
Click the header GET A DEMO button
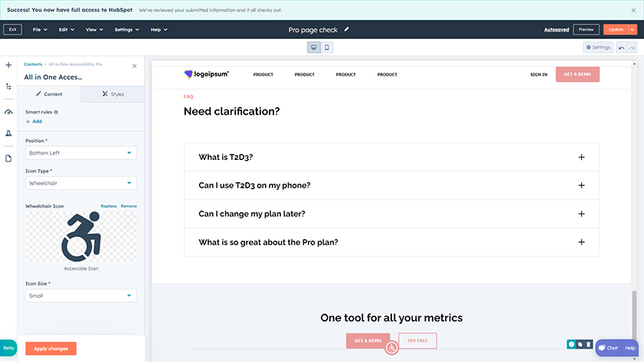tap(577, 74)
